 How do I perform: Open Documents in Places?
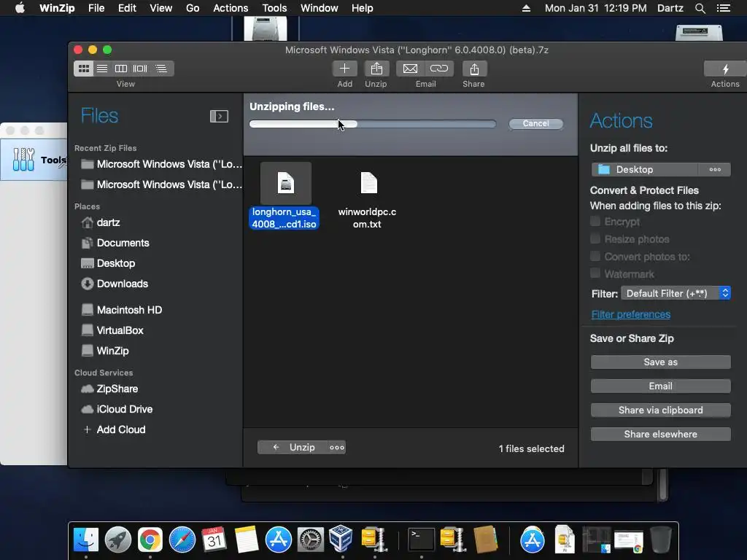click(115, 243)
